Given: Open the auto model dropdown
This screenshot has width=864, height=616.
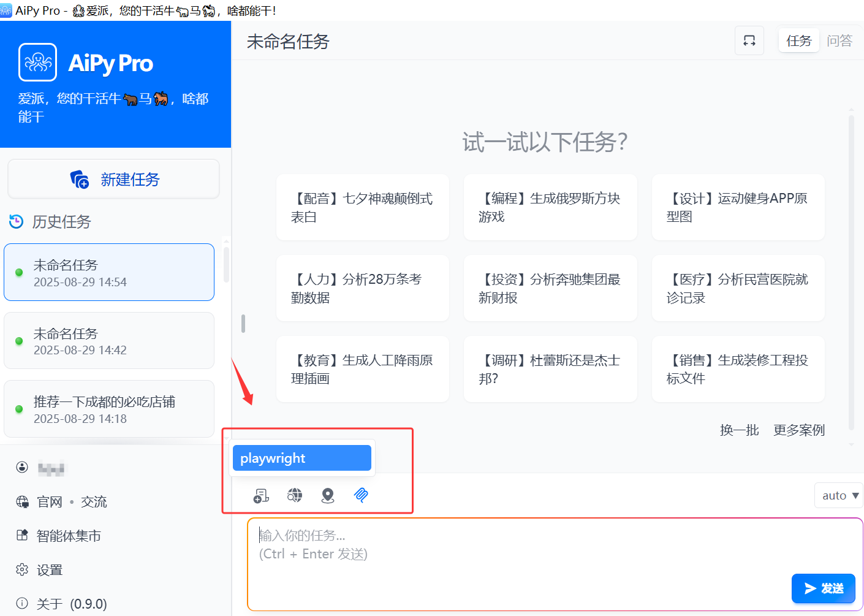Looking at the screenshot, I should (x=839, y=495).
